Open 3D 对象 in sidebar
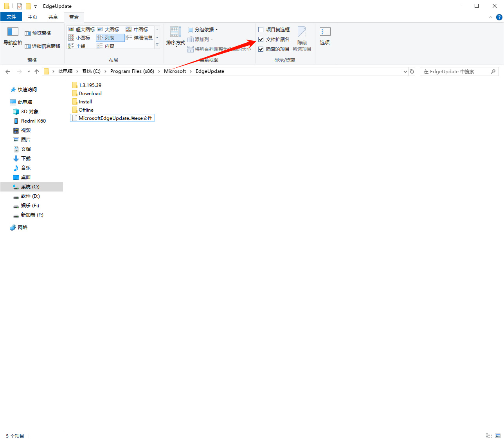 [x=26, y=112]
